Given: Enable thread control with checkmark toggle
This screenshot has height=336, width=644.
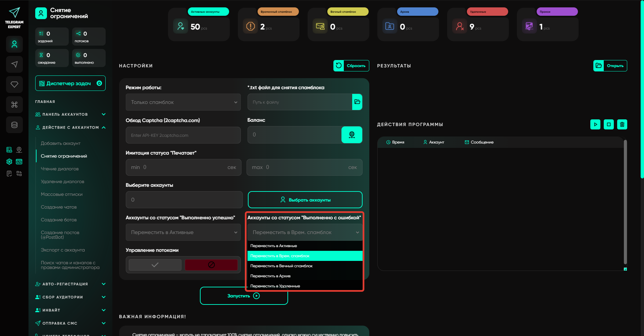Looking at the screenshot, I should click(155, 265).
